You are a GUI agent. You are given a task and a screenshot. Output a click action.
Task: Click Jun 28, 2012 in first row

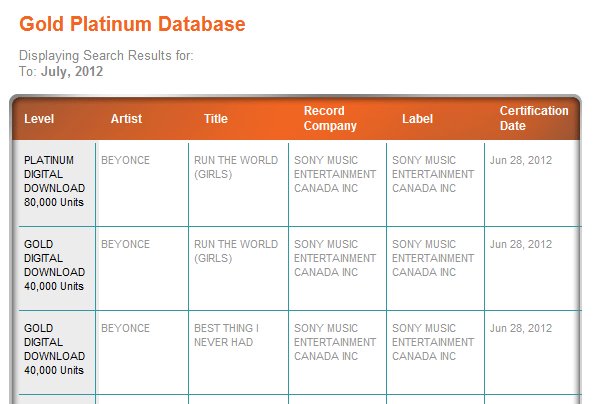[x=521, y=160]
